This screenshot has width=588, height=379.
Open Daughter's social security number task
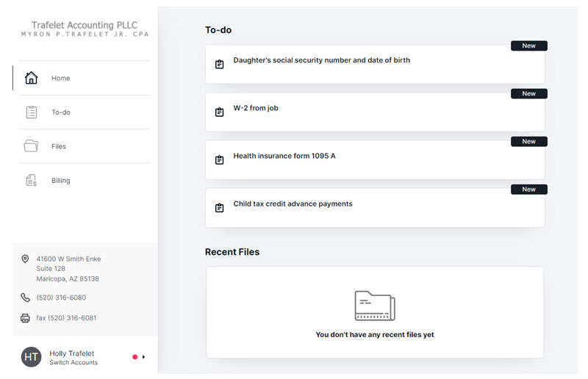(321, 60)
